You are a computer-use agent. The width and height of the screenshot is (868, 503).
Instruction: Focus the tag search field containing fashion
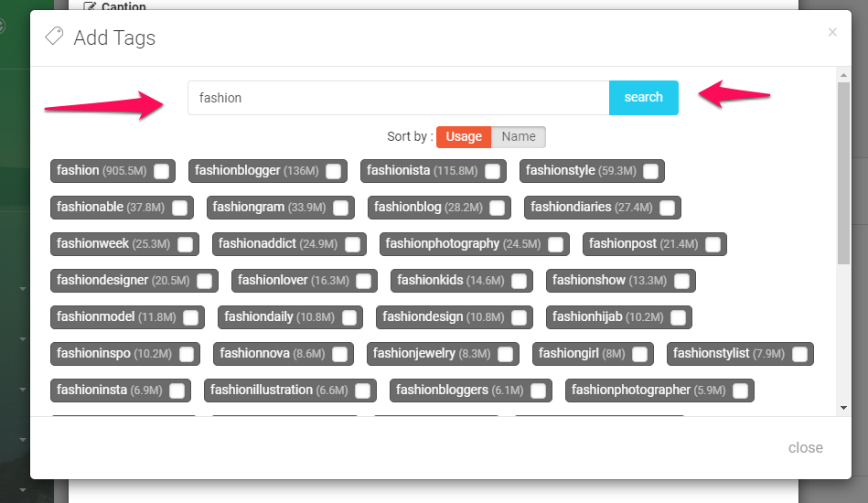[x=398, y=97]
